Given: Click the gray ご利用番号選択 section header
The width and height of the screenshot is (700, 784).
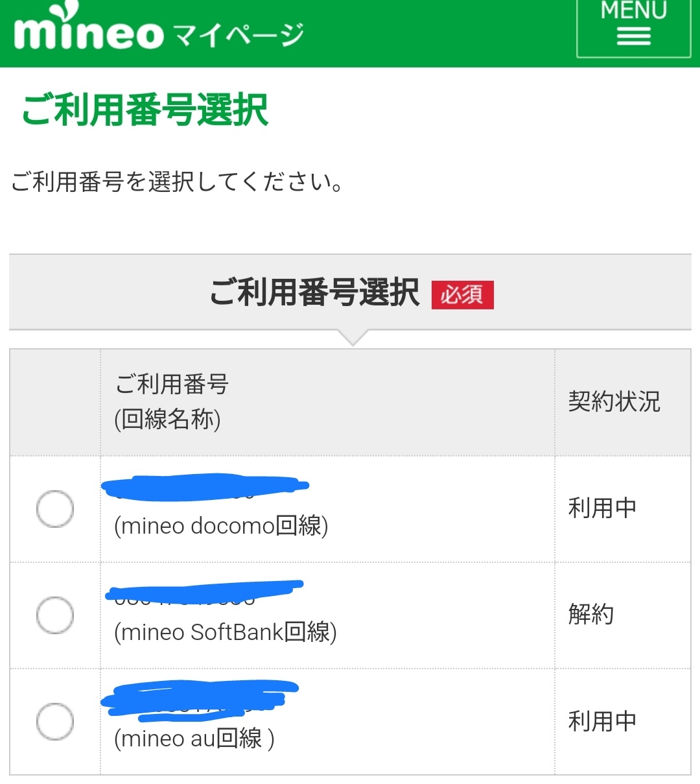Looking at the screenshot, I should [315, 292].
